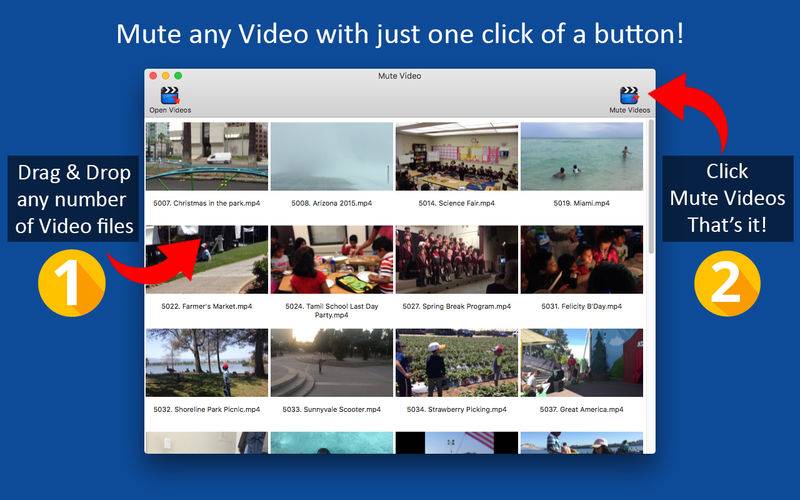The image size is (800, 500).
Task: Select the Strawberry Picking video thumbnail
Action: [x=457, y=363]
